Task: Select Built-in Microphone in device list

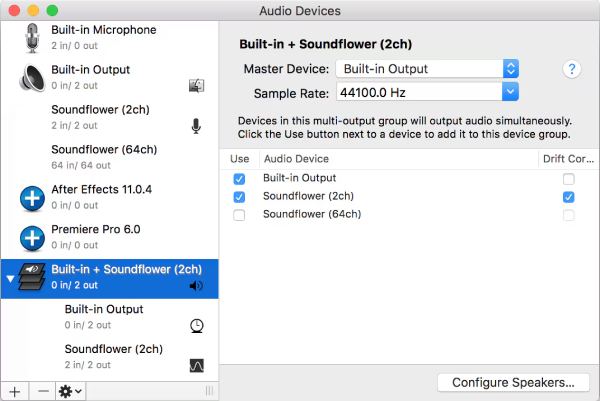Action: (x=109, y=37)
